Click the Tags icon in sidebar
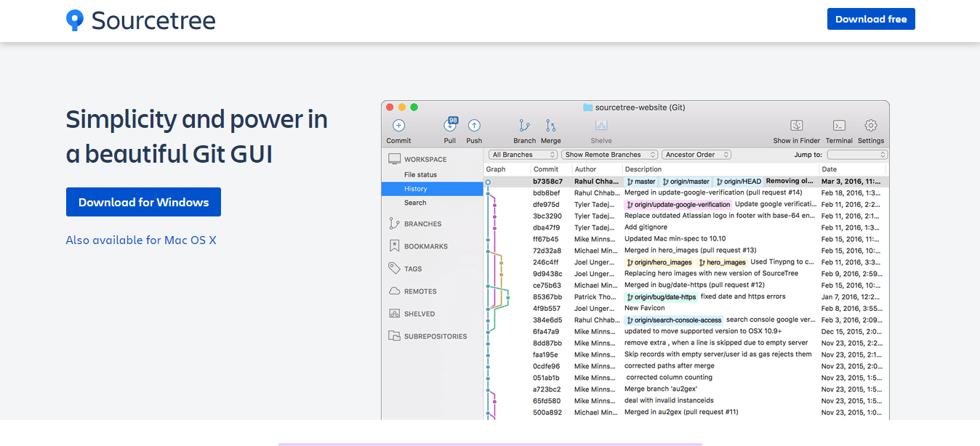The height and width of the screenshot is (446, 980). [394, 269]
